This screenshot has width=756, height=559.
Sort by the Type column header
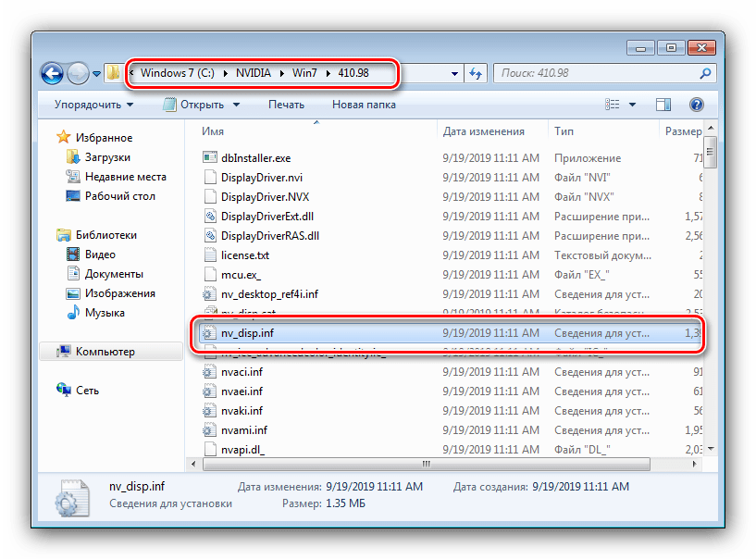pyautogui.click(x=564, y=131)
